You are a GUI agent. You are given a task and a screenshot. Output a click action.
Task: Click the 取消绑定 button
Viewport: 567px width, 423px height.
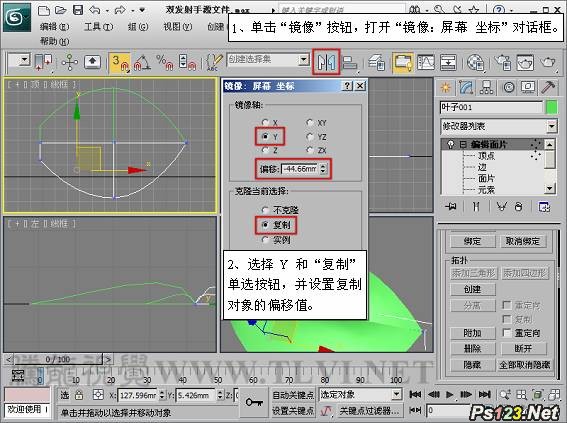(523, 241)
